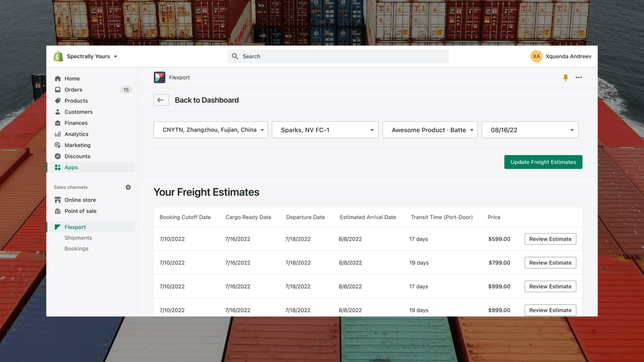The height and width of the screenshot is (362, 644).
Task: Open the Bookings sub-item
Action: coord(76,249)
